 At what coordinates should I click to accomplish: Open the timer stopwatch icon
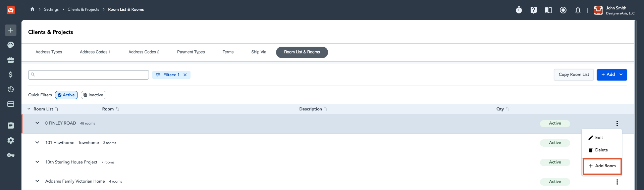[x=519, y=10]
